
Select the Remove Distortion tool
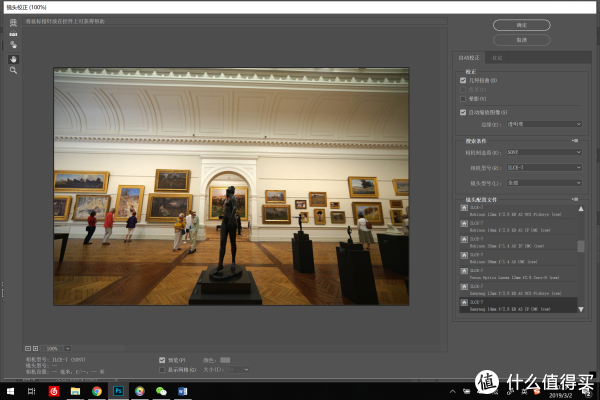click(x=13, y=23)
